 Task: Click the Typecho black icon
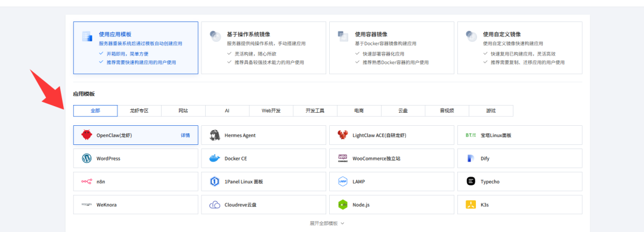[470, 181]
